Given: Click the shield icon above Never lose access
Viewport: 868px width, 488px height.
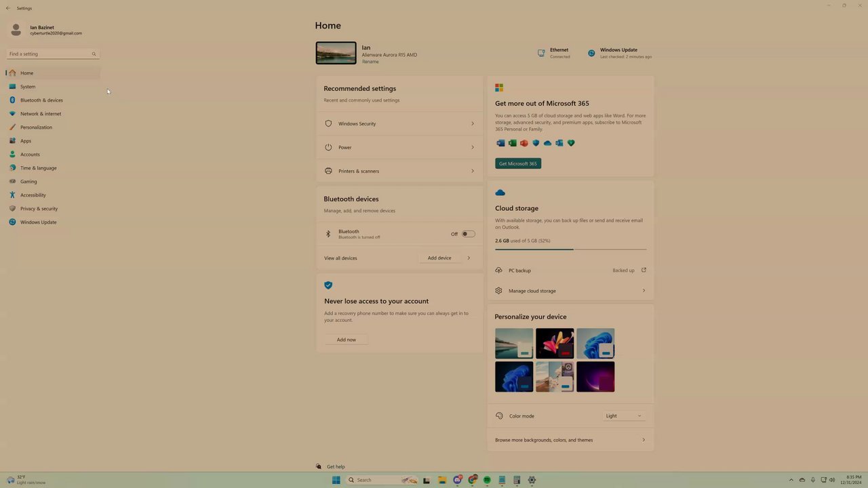Looking at the screenshot, I should (328, 285).
